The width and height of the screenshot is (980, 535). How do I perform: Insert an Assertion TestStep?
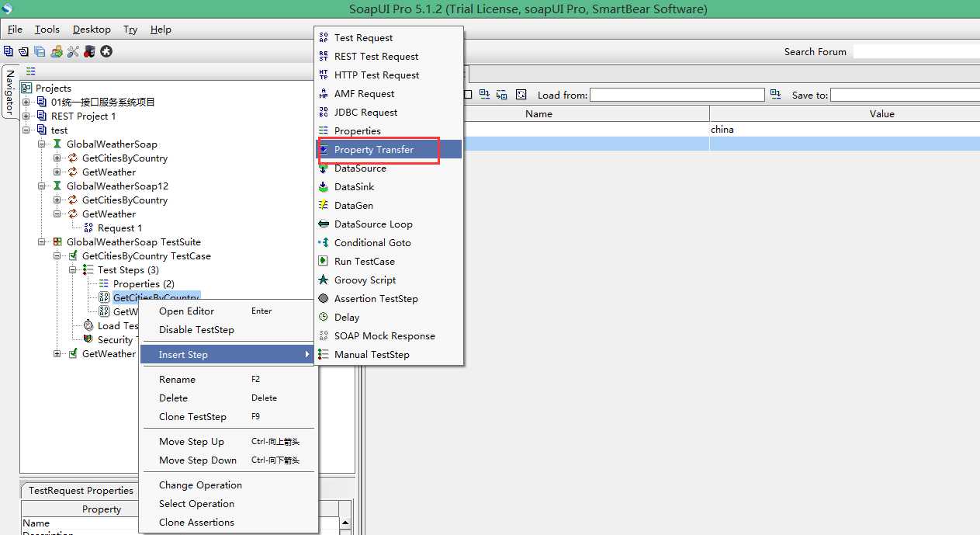pyautogui.click(x=389, y=298)
